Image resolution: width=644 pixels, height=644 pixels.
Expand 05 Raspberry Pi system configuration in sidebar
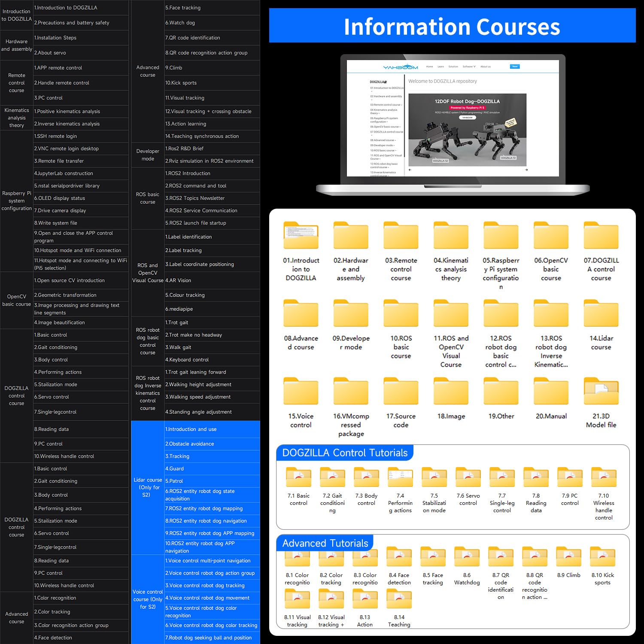tap(384, 120)
